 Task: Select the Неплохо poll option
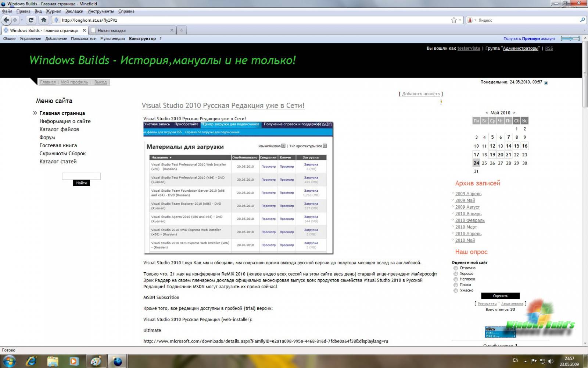(x=456, y=279)
